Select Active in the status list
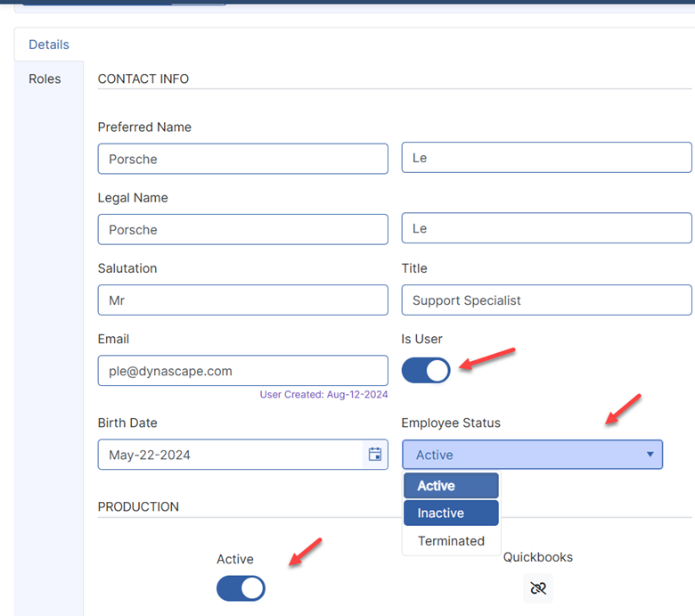This screenshot has height=616, width=695. tap(451, 486)
